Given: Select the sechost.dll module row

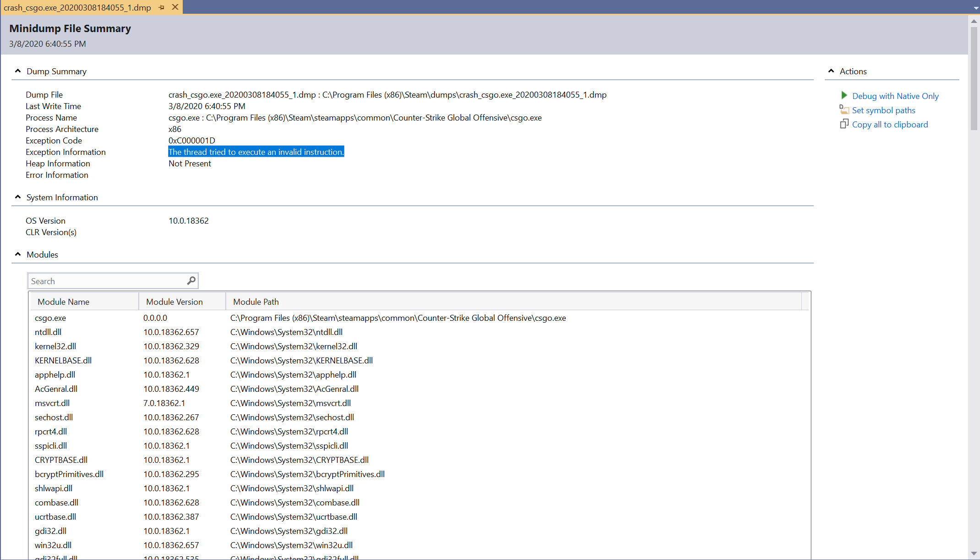Looking at the screenshot, I should (419, 417).
